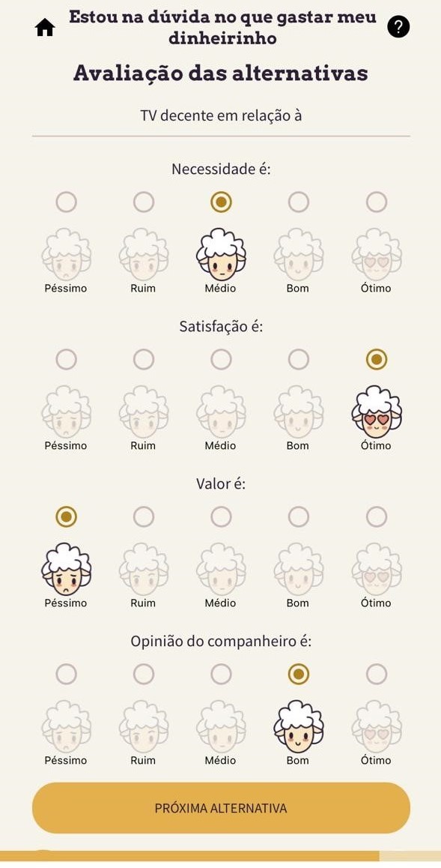The width and height of the screenshot is (441, 868).
Task: Select the Péssimo radio button for Necessidade
Action: point(67,202)
